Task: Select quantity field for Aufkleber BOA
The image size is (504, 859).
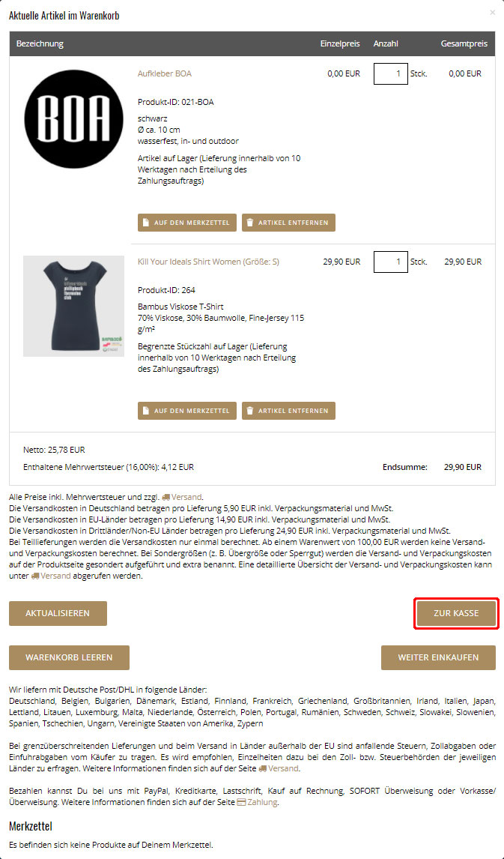Action: click(391, 73)
